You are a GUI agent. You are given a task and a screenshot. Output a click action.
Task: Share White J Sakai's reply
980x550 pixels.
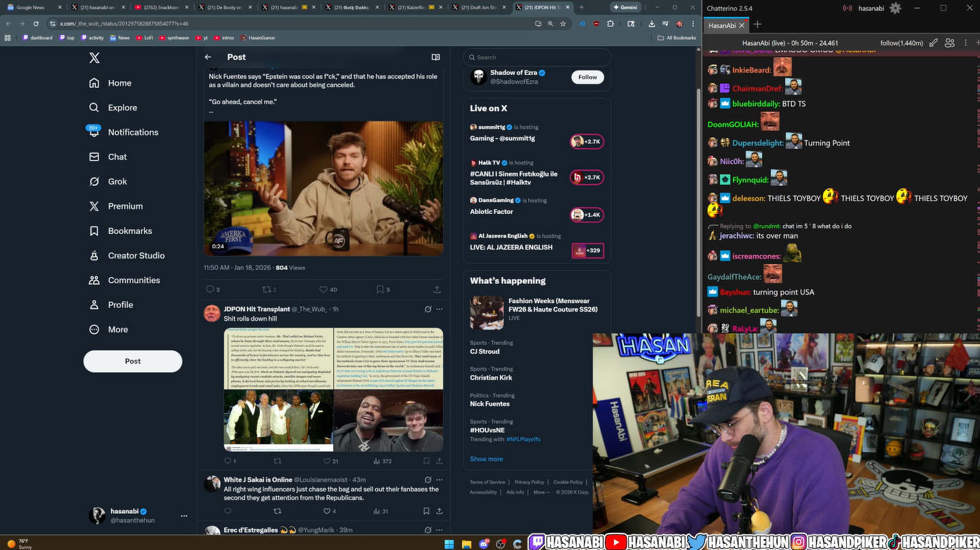point(439,511)
